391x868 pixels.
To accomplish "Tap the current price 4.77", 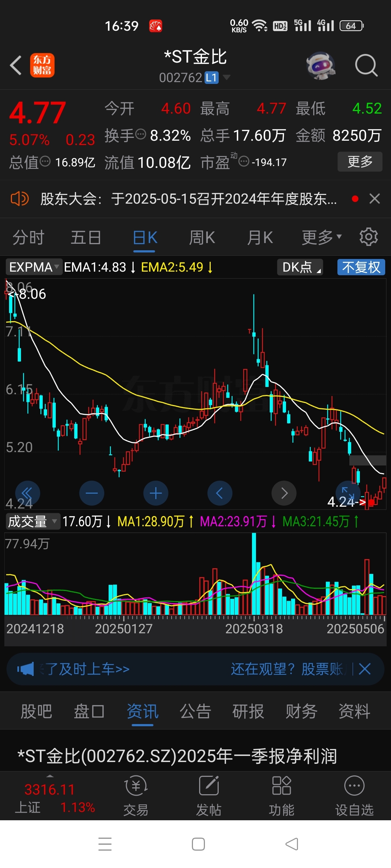I will (x=37, y=113).
